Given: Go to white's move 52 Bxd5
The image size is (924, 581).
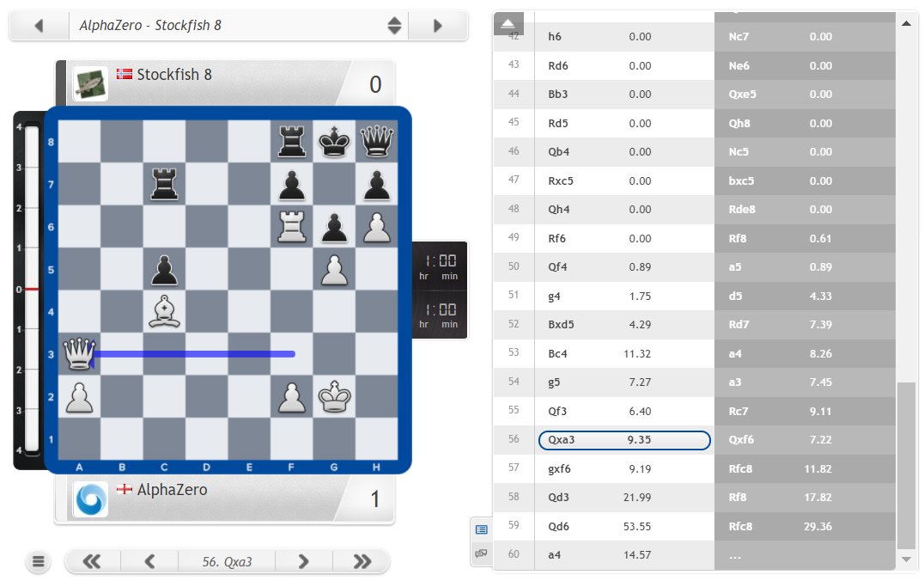Looking at the screenshot, I should (624, 324).
